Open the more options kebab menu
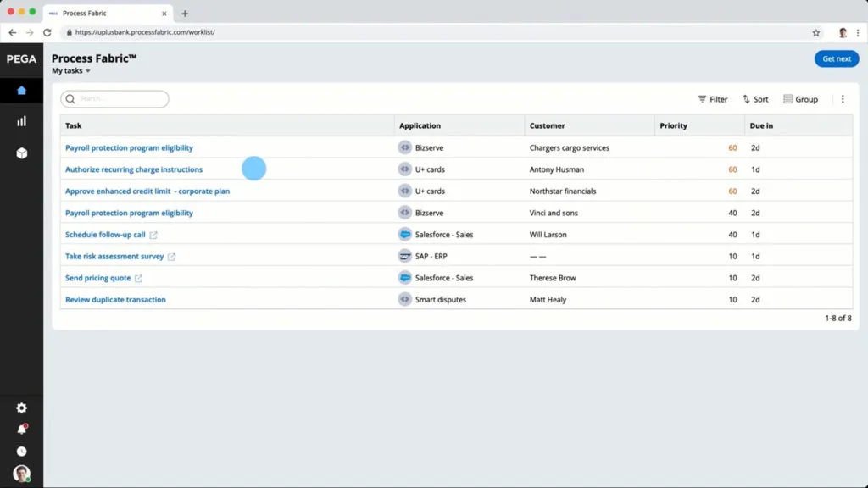Viewport: 868px width, 488px height. (x=843, y=99)
